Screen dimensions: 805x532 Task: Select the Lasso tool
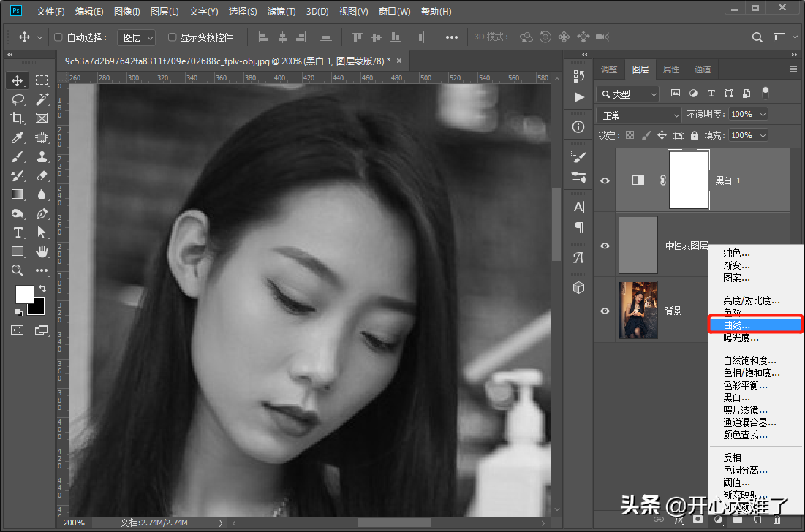[x=18, y=99]
